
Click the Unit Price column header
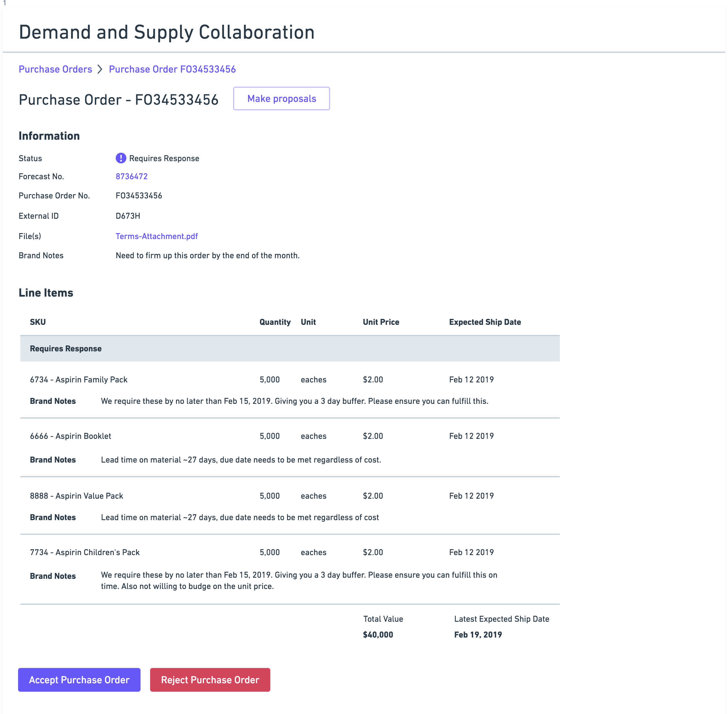[381, 322]
